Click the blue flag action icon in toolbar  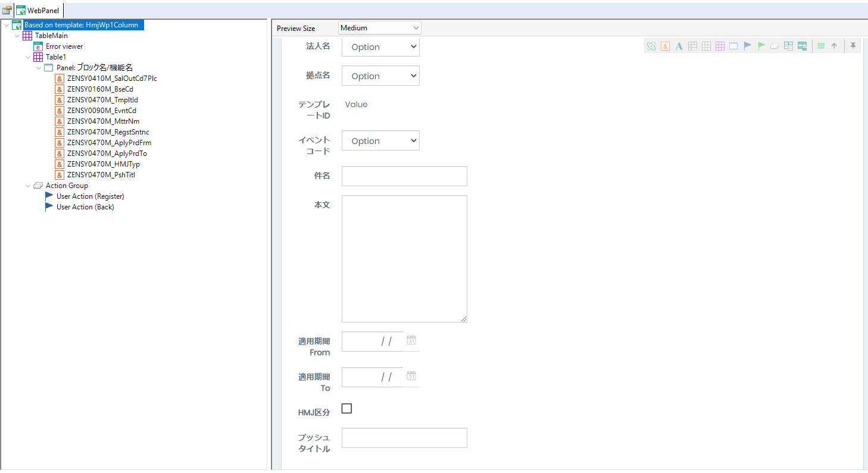coord(747,46)
